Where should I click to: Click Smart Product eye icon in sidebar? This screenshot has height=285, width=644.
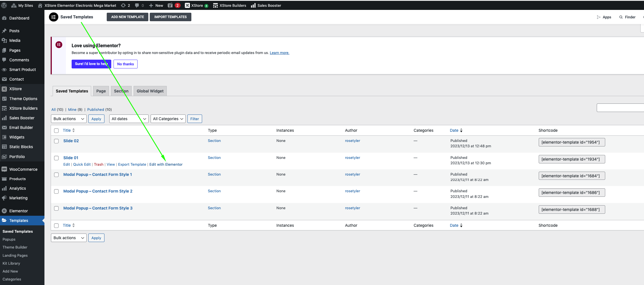click(4, 70)
